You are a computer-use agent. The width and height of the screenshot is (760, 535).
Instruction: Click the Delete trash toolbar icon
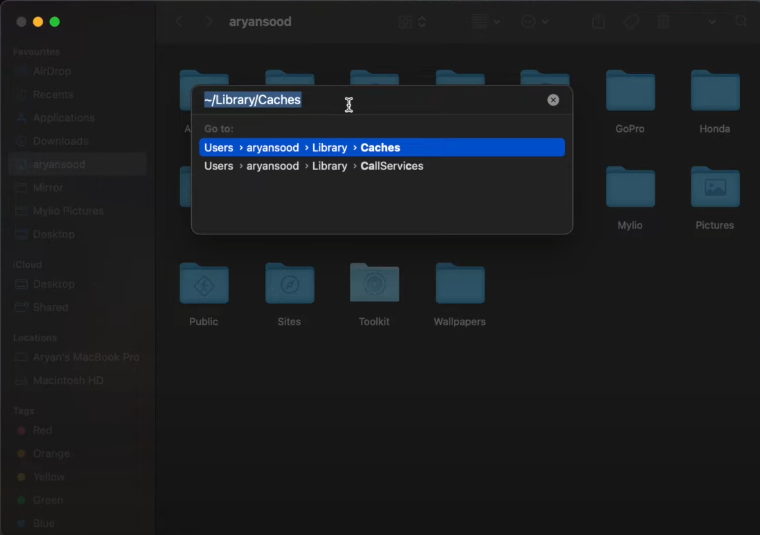(x=664, y=21)
